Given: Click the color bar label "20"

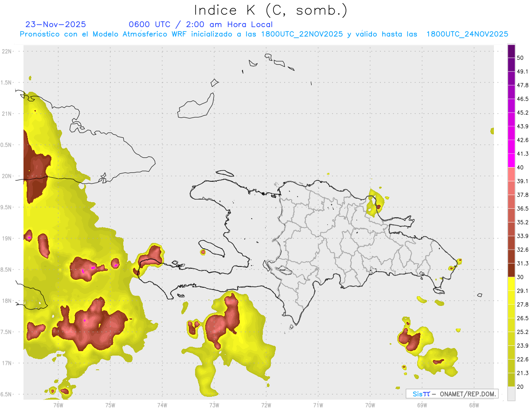Looking at the screenshot, I should point(521,387).
